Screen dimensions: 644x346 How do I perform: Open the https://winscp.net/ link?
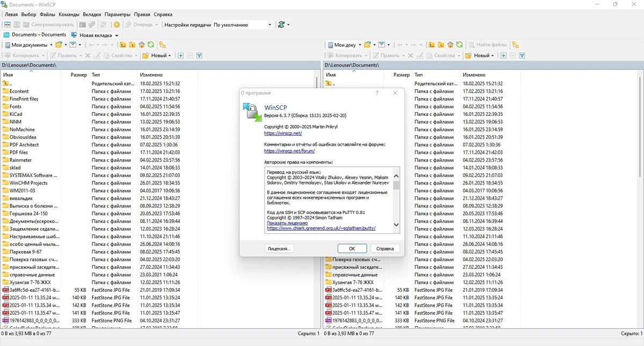pyautogui.click(x=283, y=133)
